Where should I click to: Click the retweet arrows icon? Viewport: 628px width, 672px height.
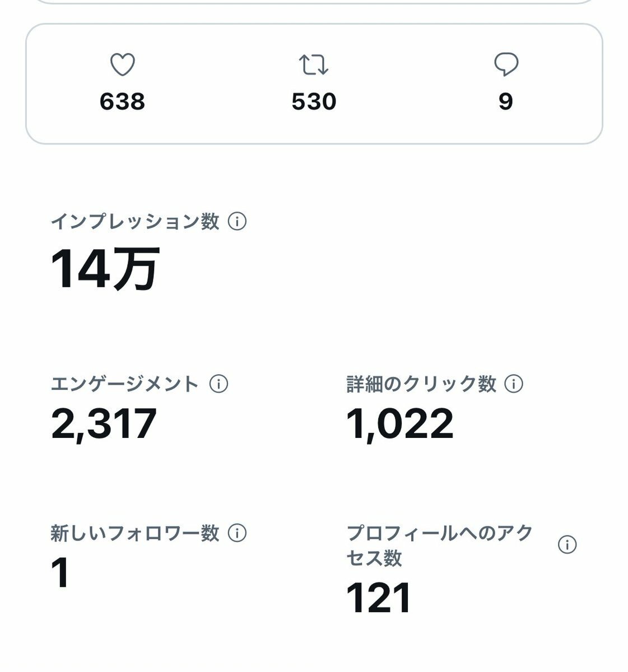point(314,65)
